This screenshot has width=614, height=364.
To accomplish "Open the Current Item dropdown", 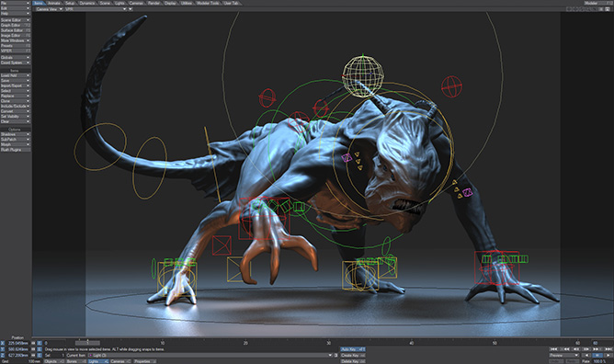I will [x=210, y=356].
